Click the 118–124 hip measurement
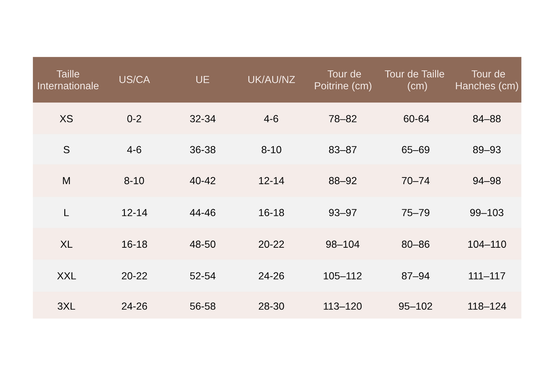Viewport: 555px width, 392px height. pyautogui.click(x=487, y=306)
